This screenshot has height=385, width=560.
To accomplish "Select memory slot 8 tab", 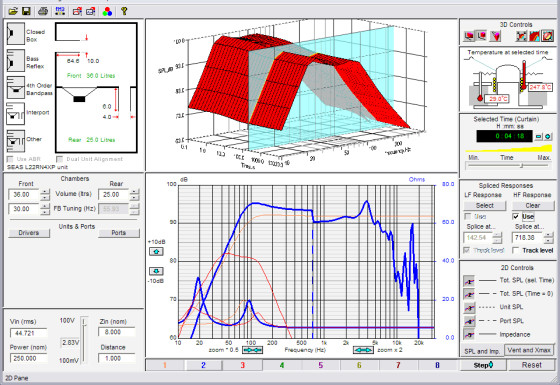I will 437,365.
